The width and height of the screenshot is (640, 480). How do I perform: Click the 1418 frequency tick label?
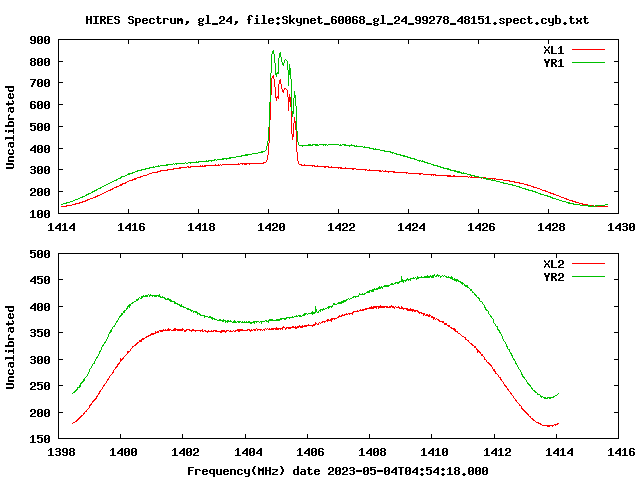(201, 227)
